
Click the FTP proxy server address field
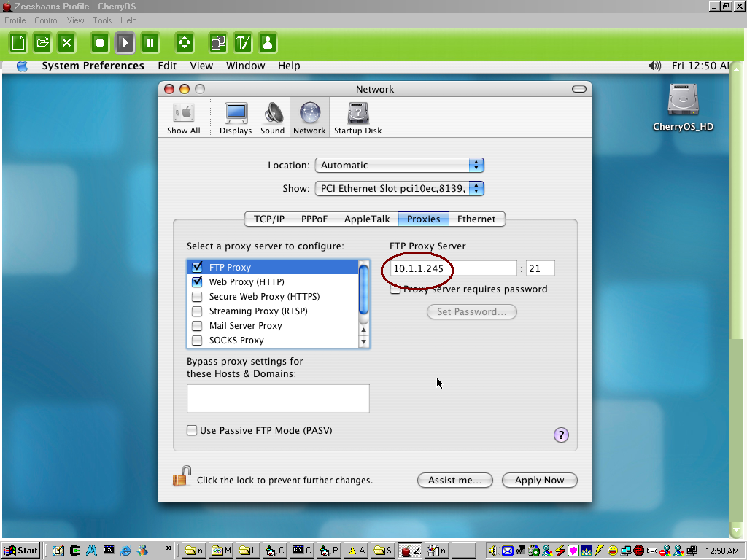(x=454, y=268)
